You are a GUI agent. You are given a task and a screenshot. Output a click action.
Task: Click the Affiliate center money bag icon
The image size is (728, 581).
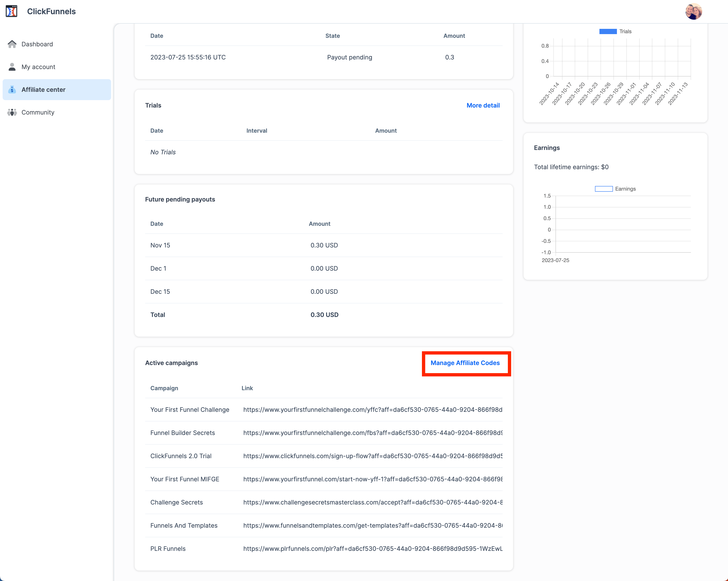pos(12,89)
